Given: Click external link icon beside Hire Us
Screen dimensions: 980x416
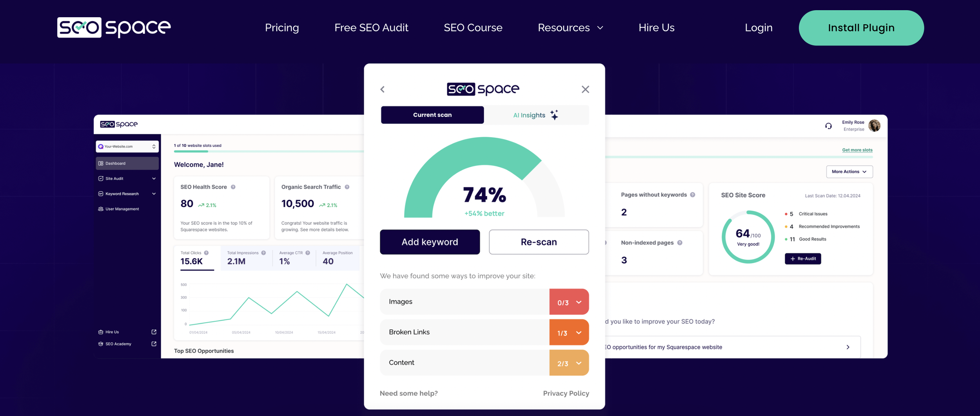Looking at the screenshot, I should tap(154, 332).
